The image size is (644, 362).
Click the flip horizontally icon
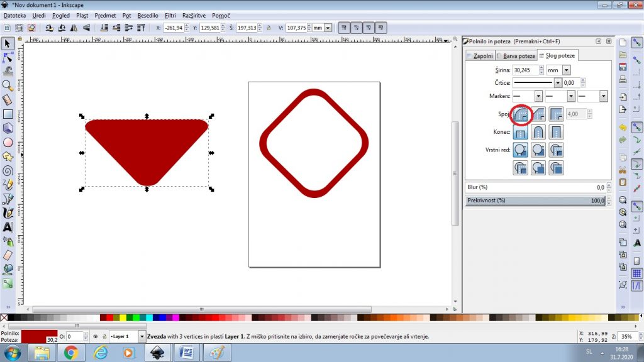tap(74, 28)
